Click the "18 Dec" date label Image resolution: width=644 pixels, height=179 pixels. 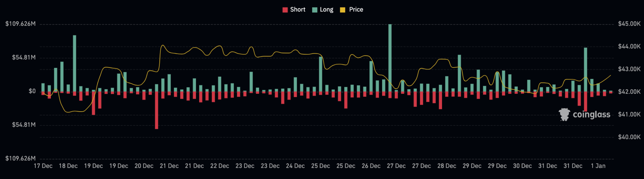(x=68, y=166)
